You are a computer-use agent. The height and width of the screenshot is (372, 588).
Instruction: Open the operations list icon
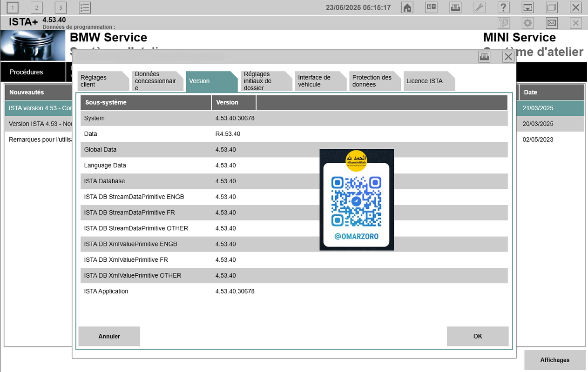(x=85, y=7)
